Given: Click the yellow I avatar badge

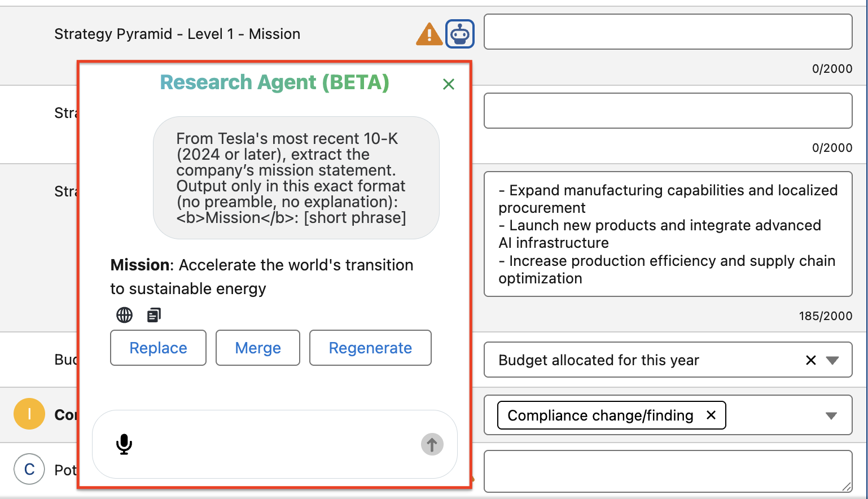Looking at the screenshot, I should [29, 414].
